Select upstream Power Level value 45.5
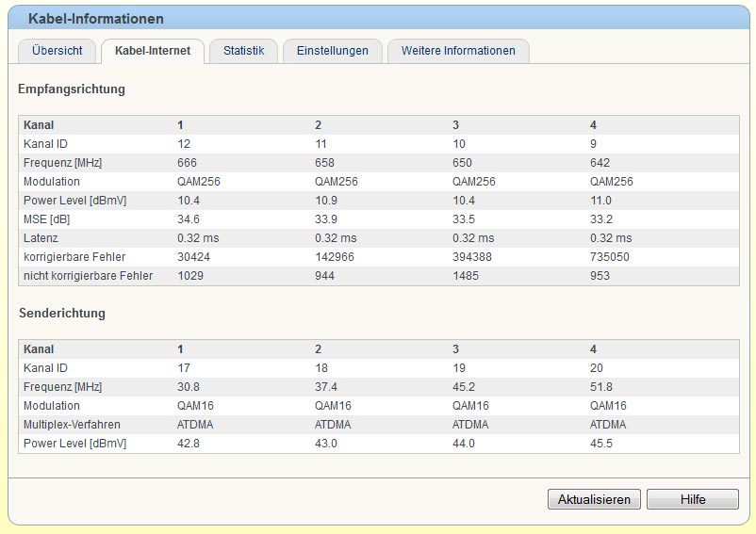756x534 pixels. click(601, 444)
